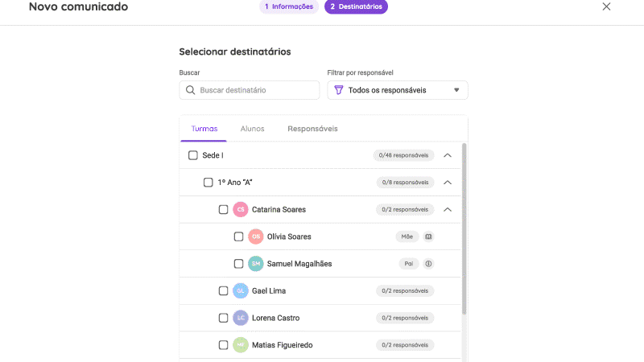Click the 2 Destinatários step pill
The image size is (644, 362).
[356, 6]
